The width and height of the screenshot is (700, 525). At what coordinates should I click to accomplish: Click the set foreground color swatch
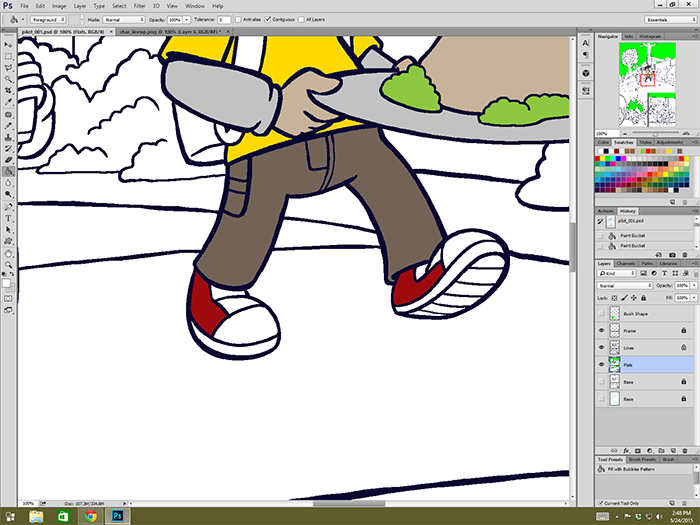[6, 283]
